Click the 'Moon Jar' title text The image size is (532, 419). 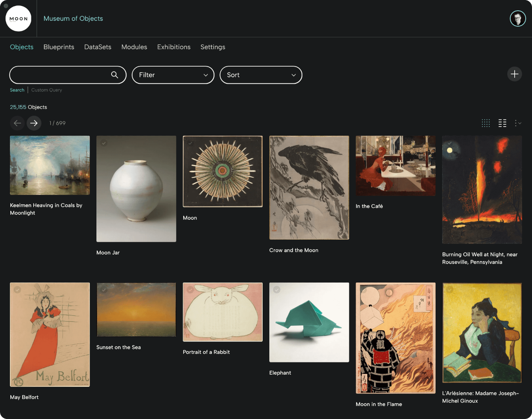click(108, 253)
